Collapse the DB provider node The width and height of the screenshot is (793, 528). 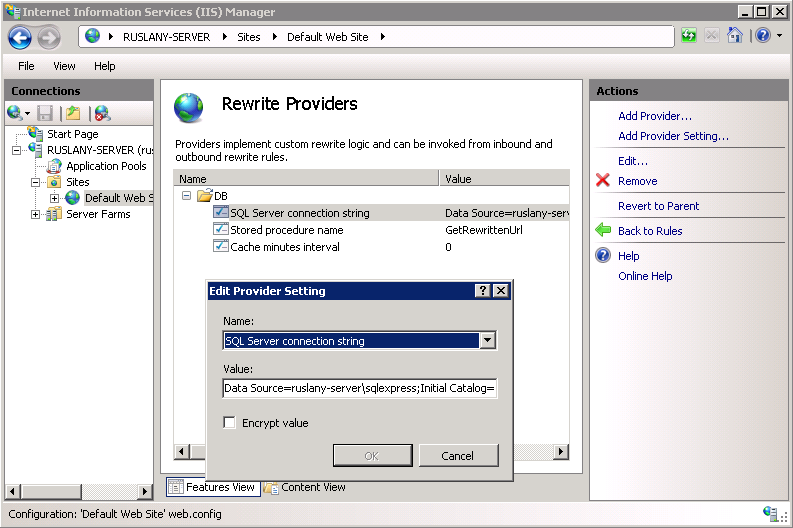click(x=186, y=196)
